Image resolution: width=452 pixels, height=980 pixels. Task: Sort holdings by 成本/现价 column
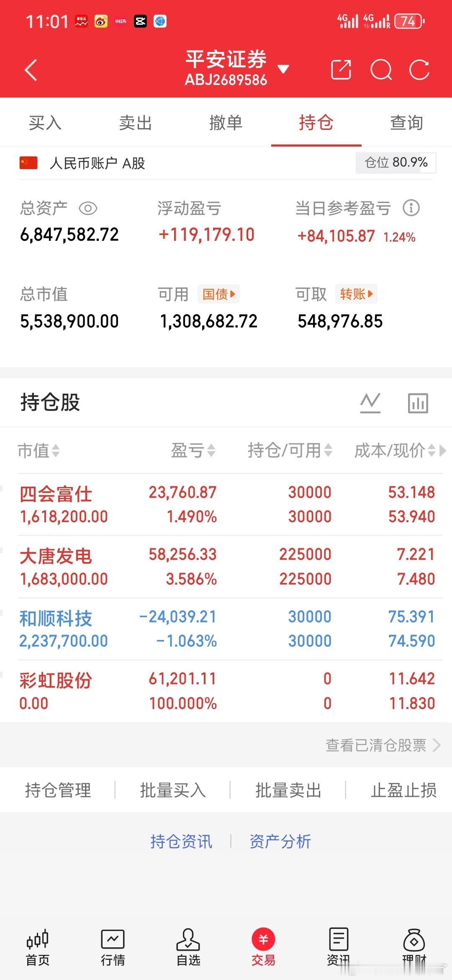395,451
